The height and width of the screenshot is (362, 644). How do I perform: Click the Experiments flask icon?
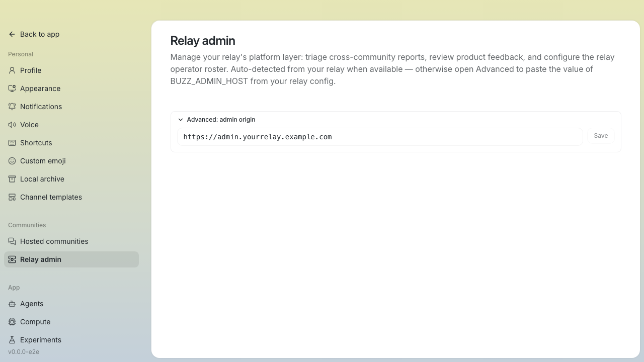pyautogui.click(x=12, y=340)
